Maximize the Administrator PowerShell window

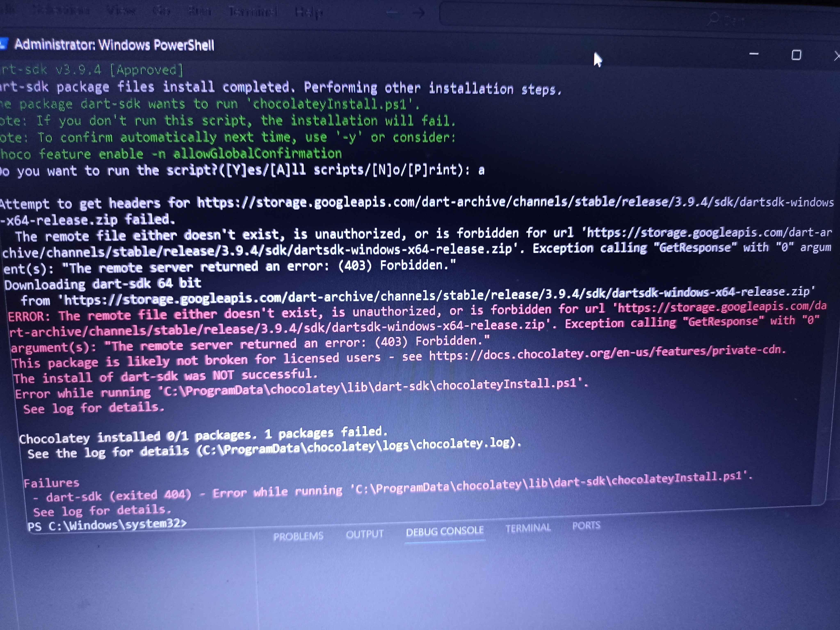pyautogui.click(x=796, y=55)
